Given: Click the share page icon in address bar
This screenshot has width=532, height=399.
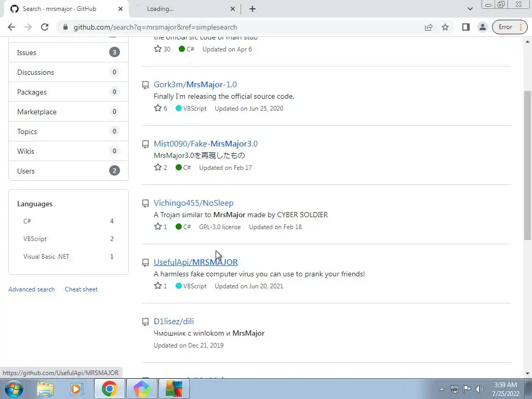Looking at the screenshot, I should pyautogui.click(x=429, y=27).
